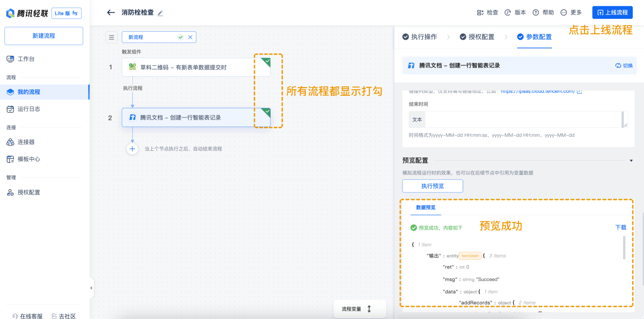Click the 草料二维码 QR code icon
The width and height of the screenshot is (644, 319).
click(132, 67)
